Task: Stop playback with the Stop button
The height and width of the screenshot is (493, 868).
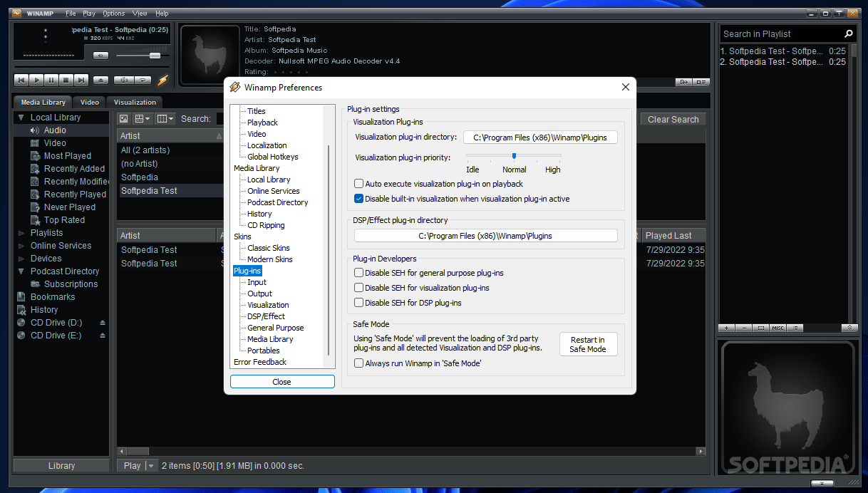Action: point(66,81)
